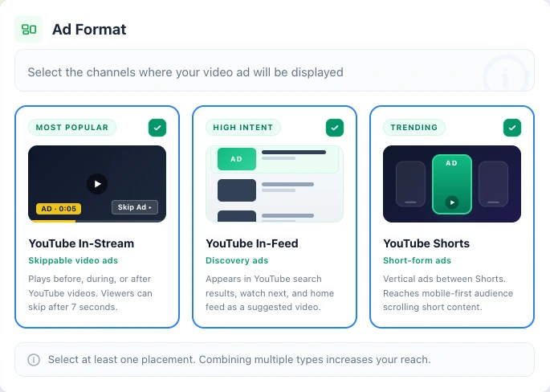This screenshot has width=550, height=392.
Task: Click yellow progress bar in In-Stream preview
Action: (53, 221)
